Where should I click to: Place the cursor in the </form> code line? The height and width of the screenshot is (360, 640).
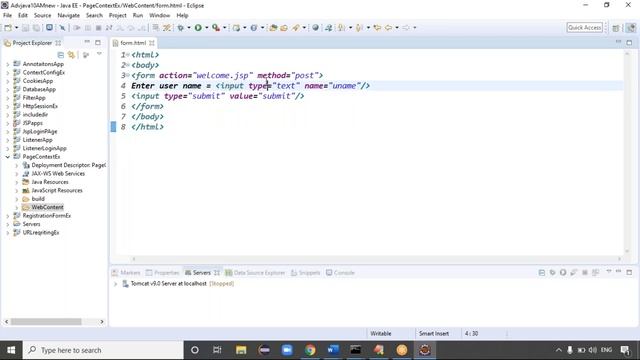tap(147, 106)
